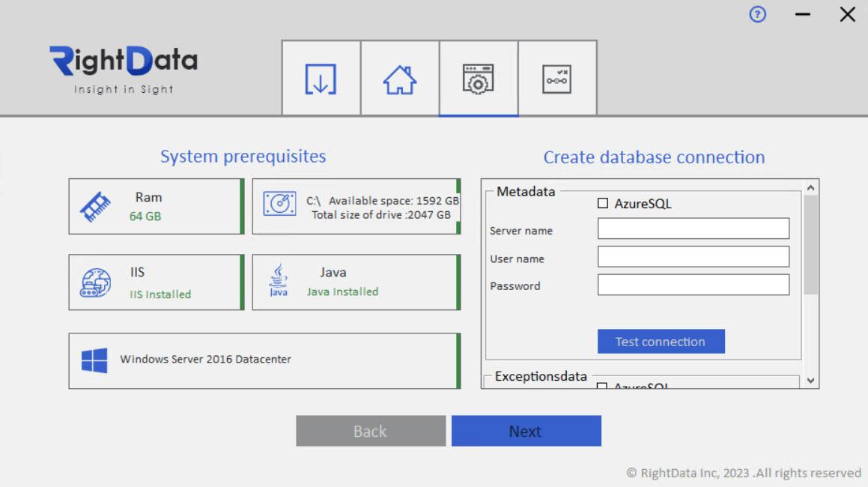Screen dimensions: 868x487
Task: Open the help question mark icon
Action: pos(757,15)
